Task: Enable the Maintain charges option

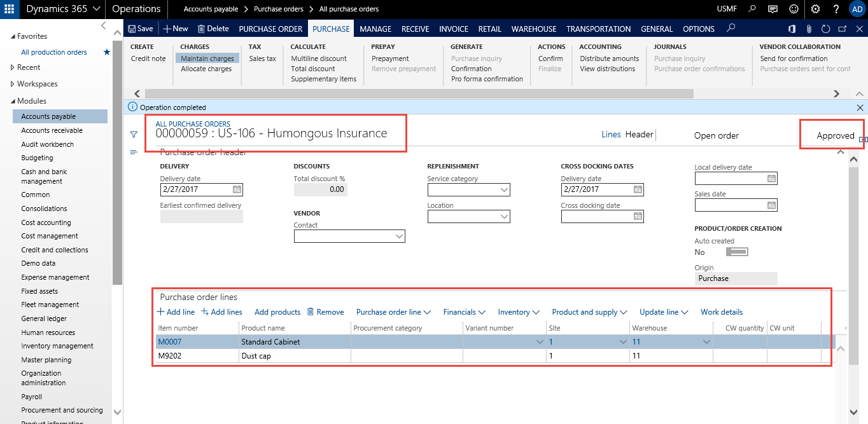Action: (x=207, y=58)
